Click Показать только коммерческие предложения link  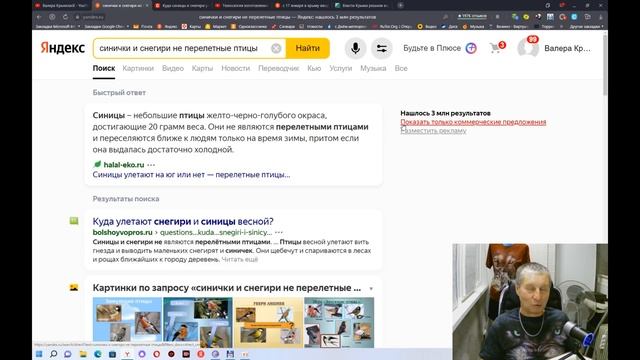point(473,122)
